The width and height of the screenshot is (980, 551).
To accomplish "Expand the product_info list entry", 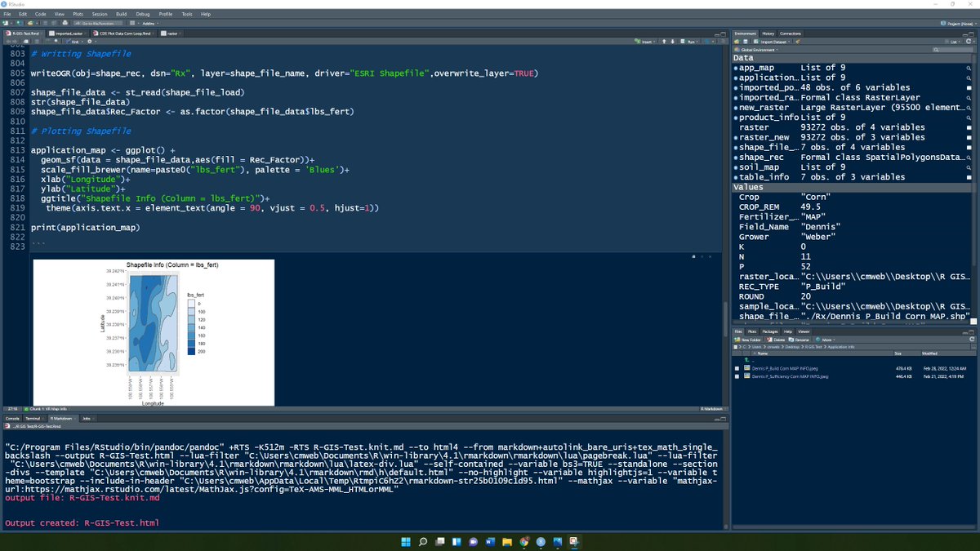I will point(737,118).
